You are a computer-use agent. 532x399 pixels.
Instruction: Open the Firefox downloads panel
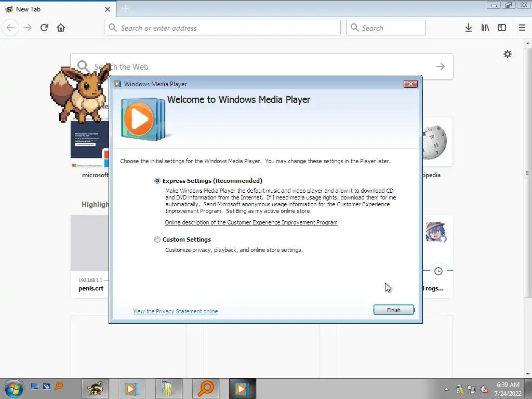coord(469,28)
